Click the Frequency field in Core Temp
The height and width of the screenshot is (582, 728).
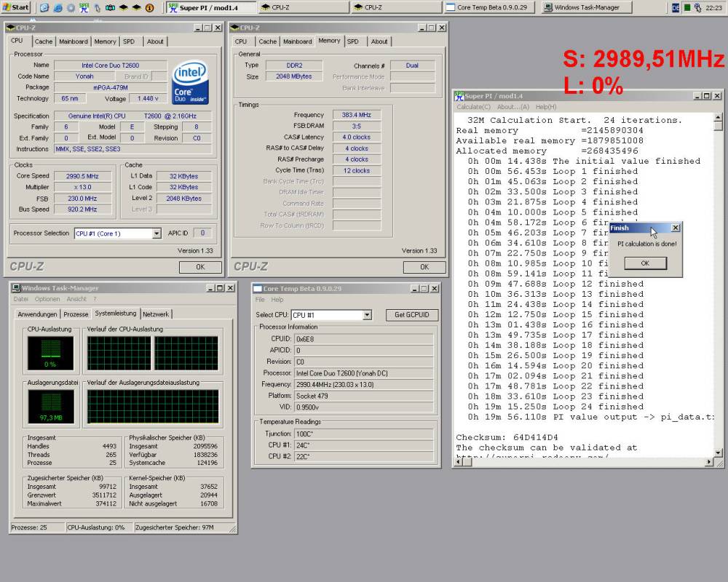click(365, 385)
